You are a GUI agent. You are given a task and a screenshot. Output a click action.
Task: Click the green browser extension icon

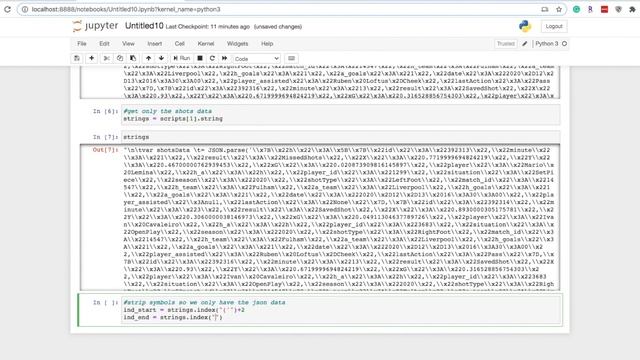point(576,9)
